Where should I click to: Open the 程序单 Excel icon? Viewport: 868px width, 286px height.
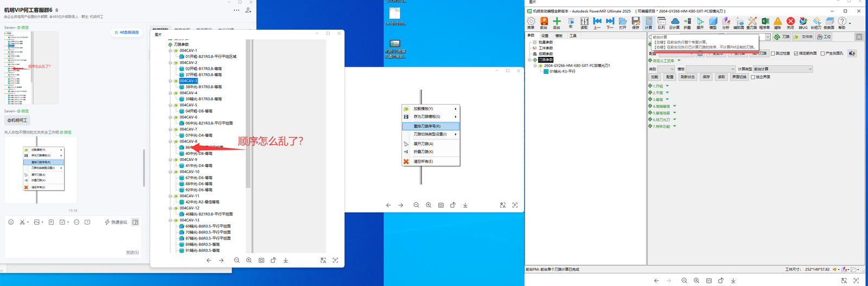coord(764,23)
